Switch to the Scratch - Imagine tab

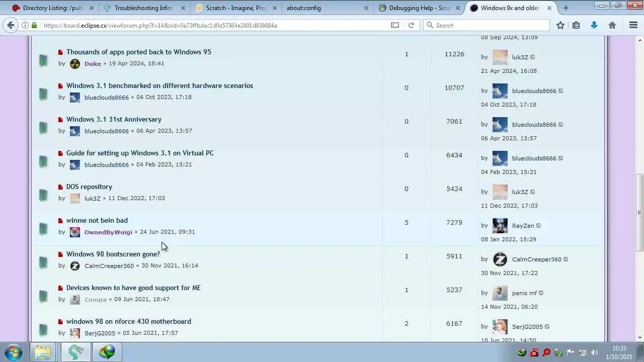pos(235,8)
